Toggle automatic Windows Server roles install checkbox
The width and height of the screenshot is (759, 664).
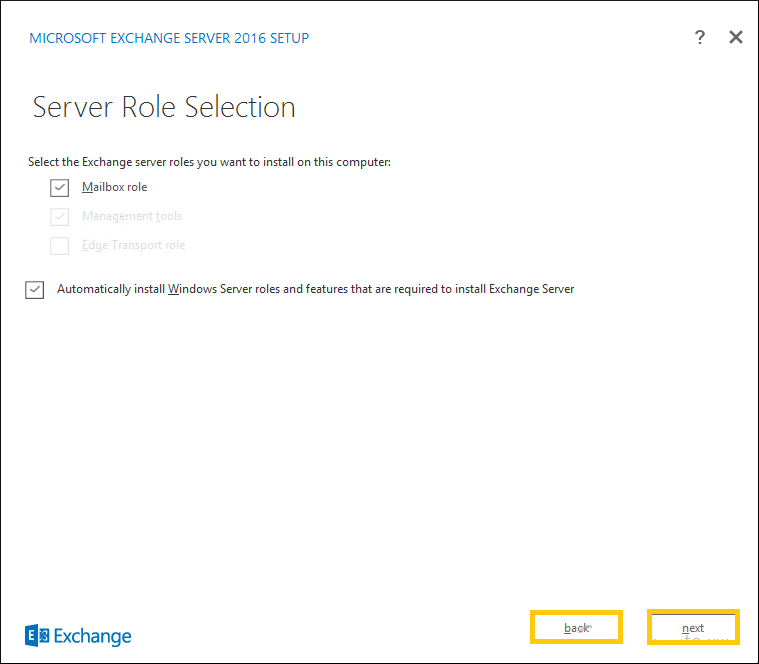click(34, 290)
